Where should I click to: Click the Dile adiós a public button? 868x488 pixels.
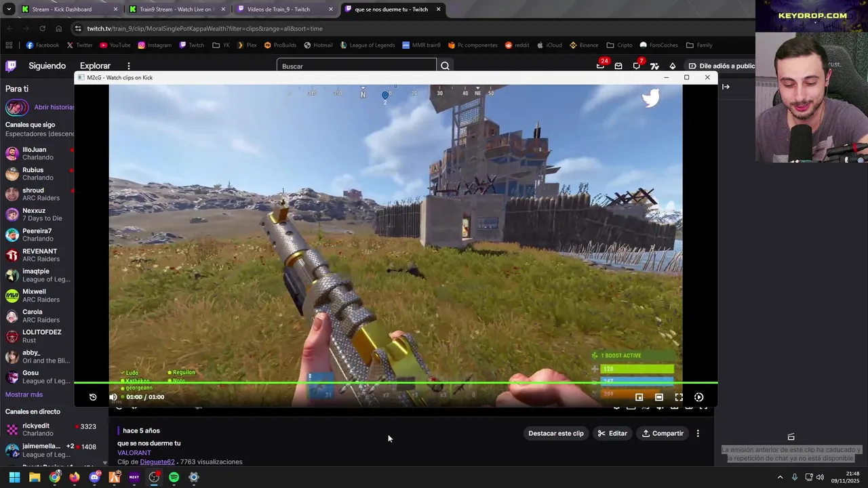[722, 66]
